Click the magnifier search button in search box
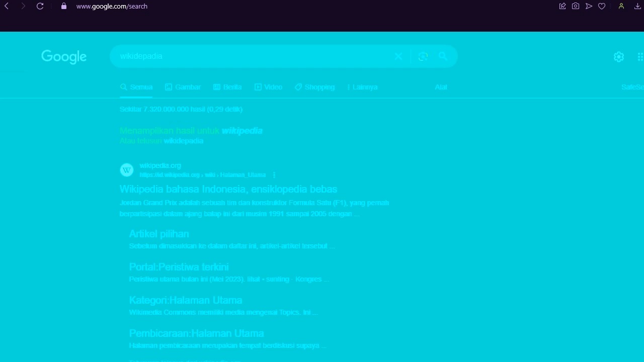 443,56
